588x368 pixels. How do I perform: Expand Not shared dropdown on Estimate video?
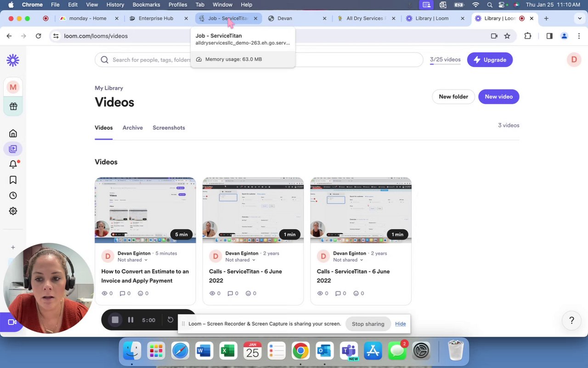point(132,260)
